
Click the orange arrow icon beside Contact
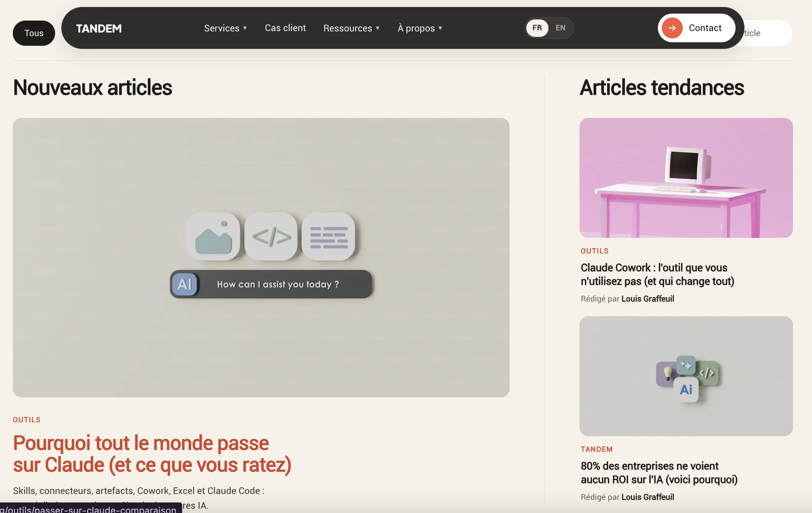tap(672, 28)
